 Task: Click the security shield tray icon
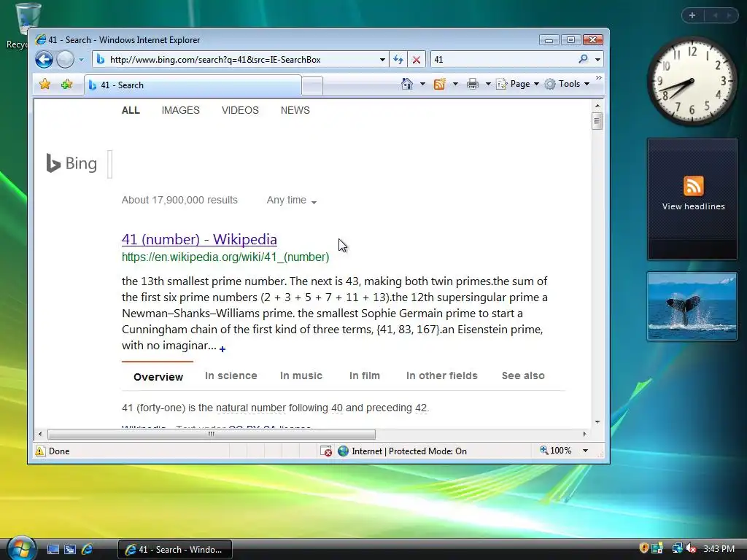(643, 548)
